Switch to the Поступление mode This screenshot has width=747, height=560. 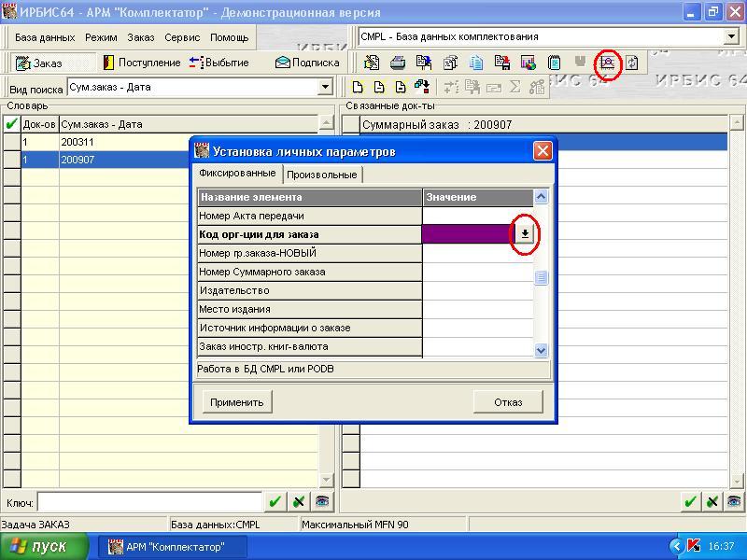tap(141, 63)
